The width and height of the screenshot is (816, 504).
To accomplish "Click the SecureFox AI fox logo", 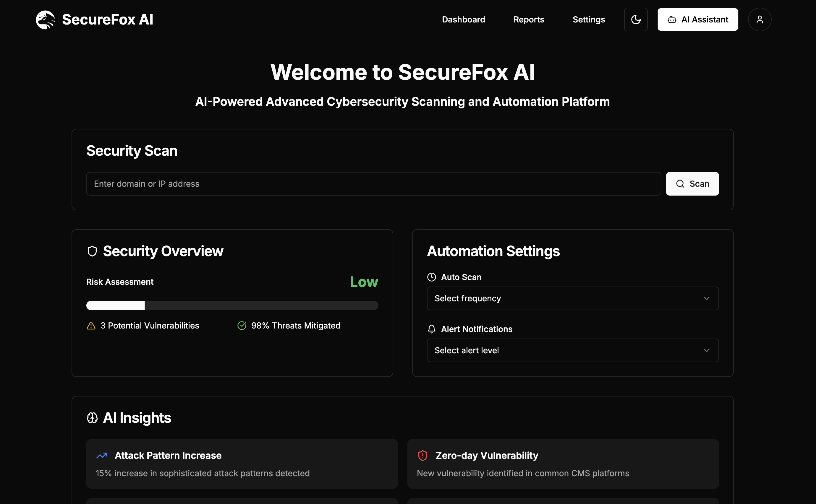I will point(45,20).
